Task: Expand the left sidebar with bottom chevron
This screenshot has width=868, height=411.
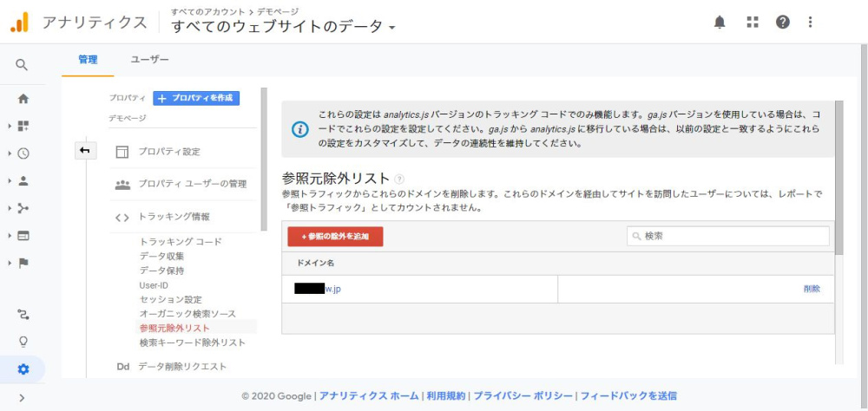Action: (x=23, y=398)
